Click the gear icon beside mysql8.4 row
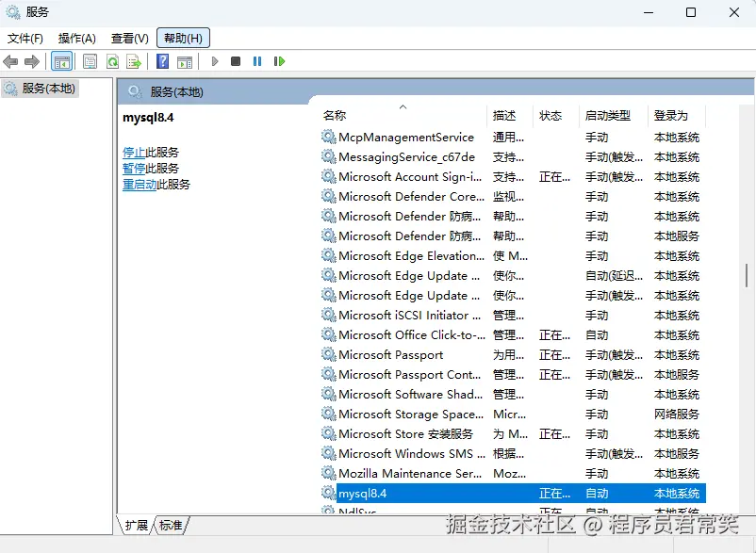This screenshot has height=553, width=756. tap(328, 493)
